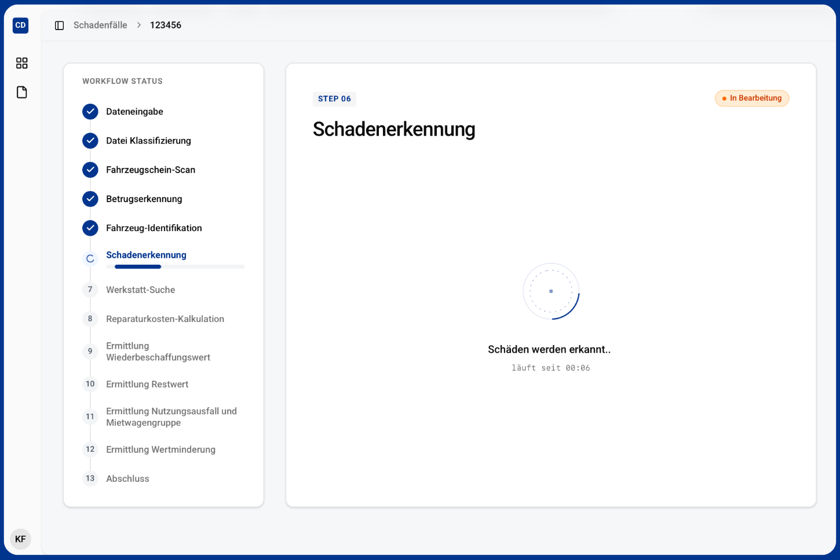The image size is (840, 560).
Task: Click step number 8 circle
Action: click(90, 318)
